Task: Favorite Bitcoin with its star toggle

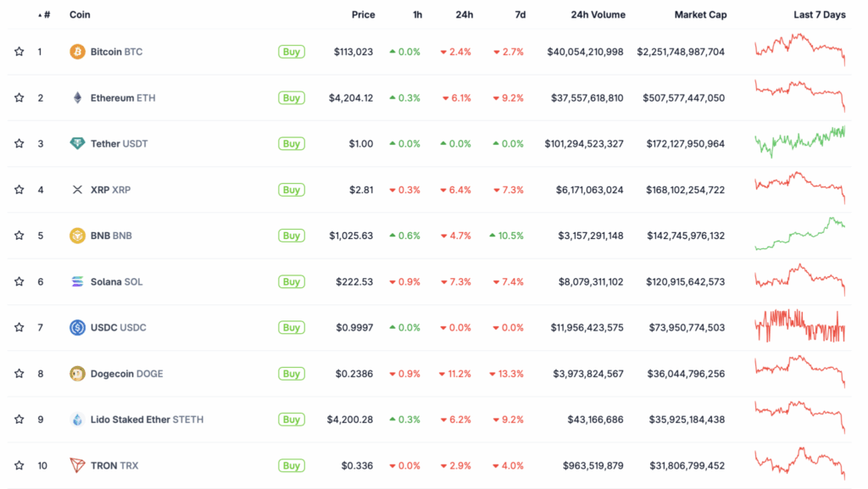Action: click(19, 52)
